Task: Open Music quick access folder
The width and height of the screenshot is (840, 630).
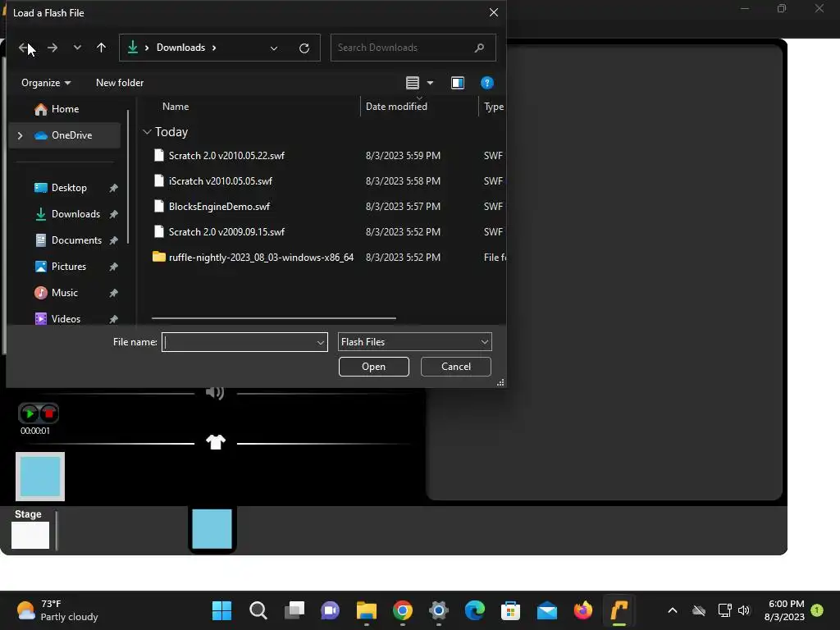Action: click(x=64, y=293)
